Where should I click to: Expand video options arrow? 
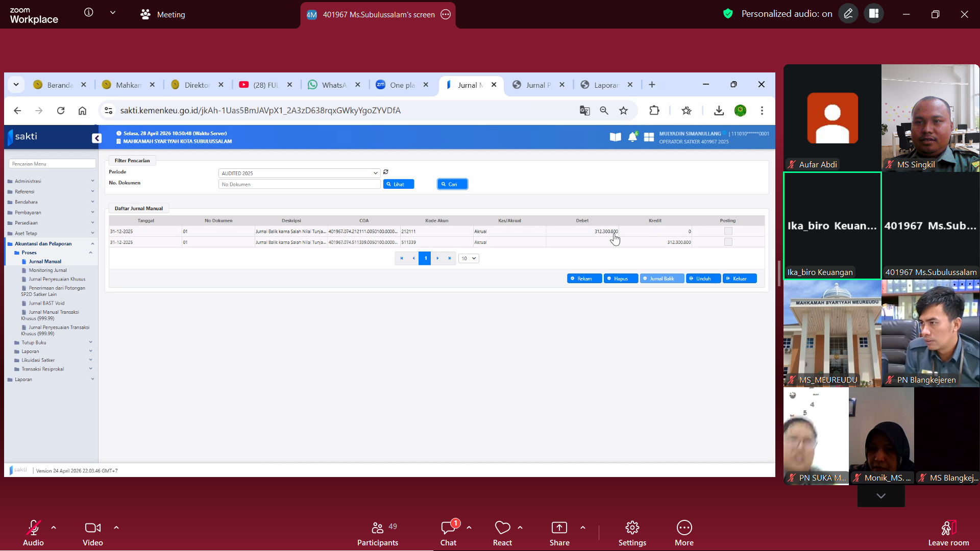[116, 528]
